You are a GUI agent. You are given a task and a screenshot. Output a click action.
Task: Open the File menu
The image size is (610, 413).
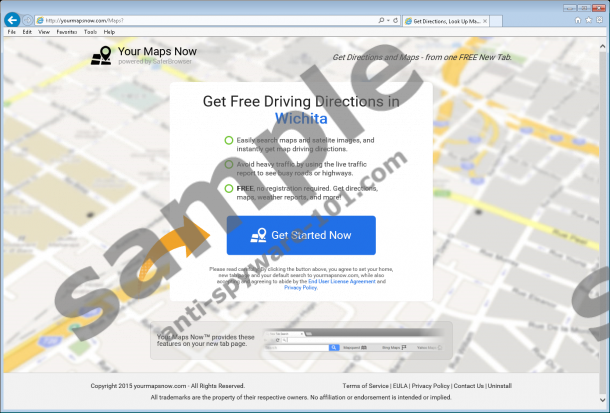coord(12,32)
